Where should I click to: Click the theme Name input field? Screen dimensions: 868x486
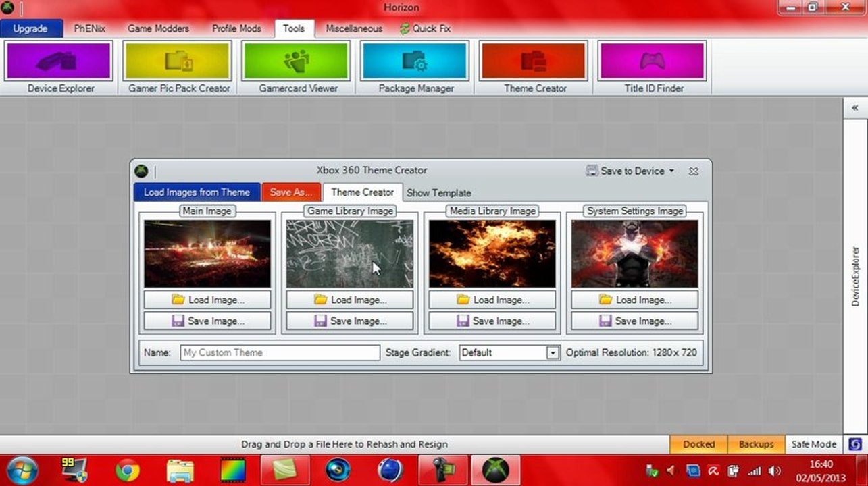pyautogui.click(x=280, y=352)
